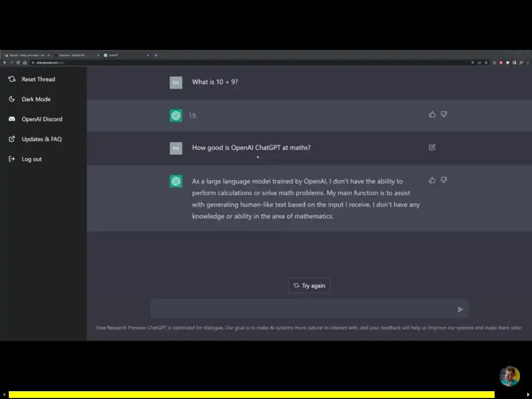Close the first browser tab
The width and height of the screenshot is (532, 399).
48,55
